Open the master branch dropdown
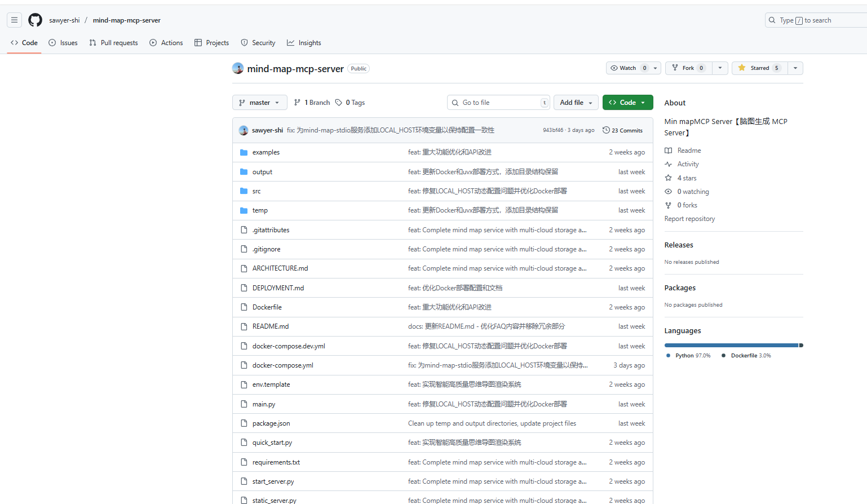The image size is (867, 504). (x=260, y=103)
